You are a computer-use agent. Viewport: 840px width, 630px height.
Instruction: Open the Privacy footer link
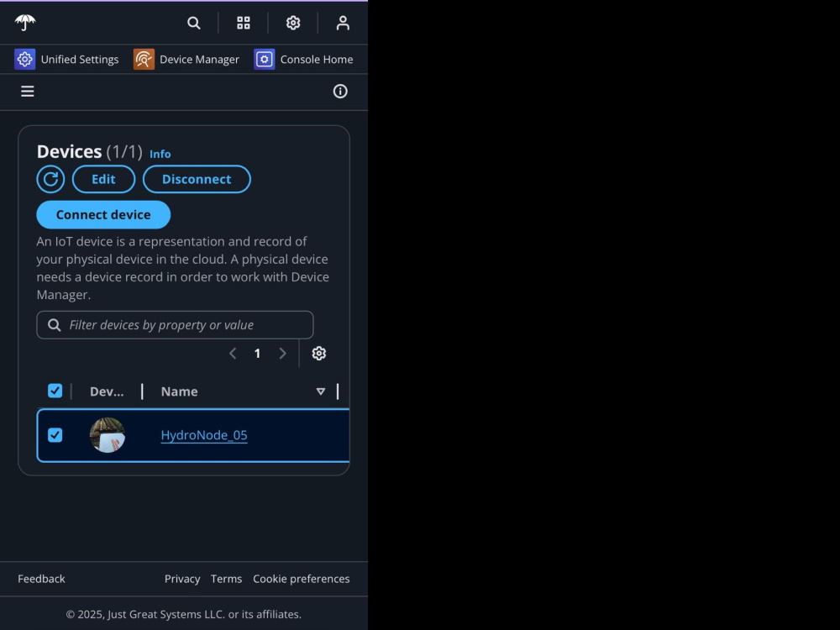182,579
